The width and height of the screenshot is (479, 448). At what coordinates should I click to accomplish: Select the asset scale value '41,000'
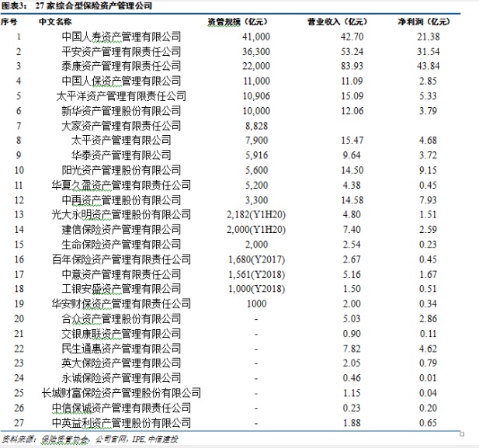point(256,36)
